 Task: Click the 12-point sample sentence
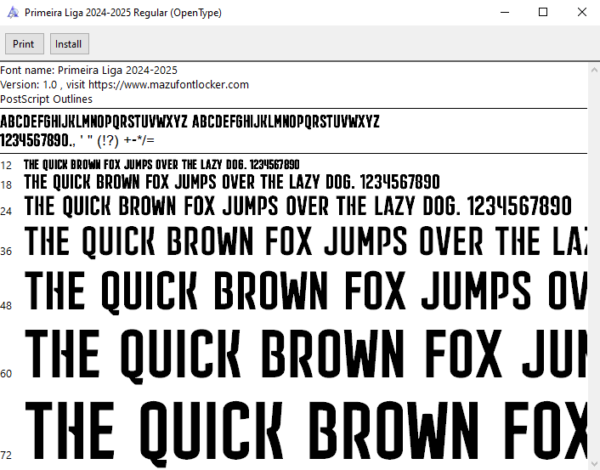click(161, 165)
